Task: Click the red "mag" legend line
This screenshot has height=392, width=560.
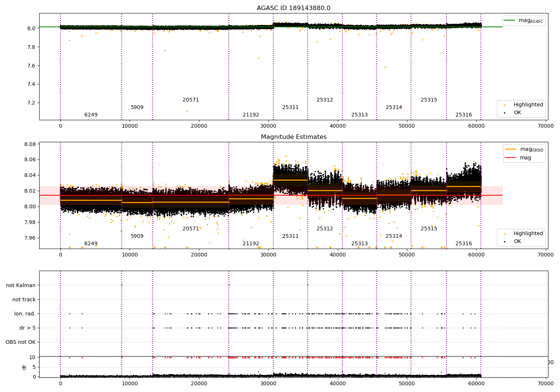Action: tap(510, 158)
